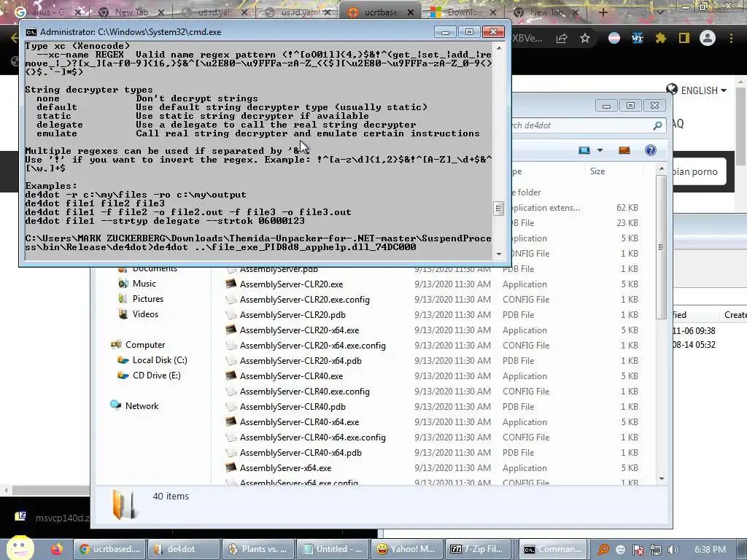Open the Chrome three-dot menu
The height and width of the screenshot is (560, 747).
(731, 38)
